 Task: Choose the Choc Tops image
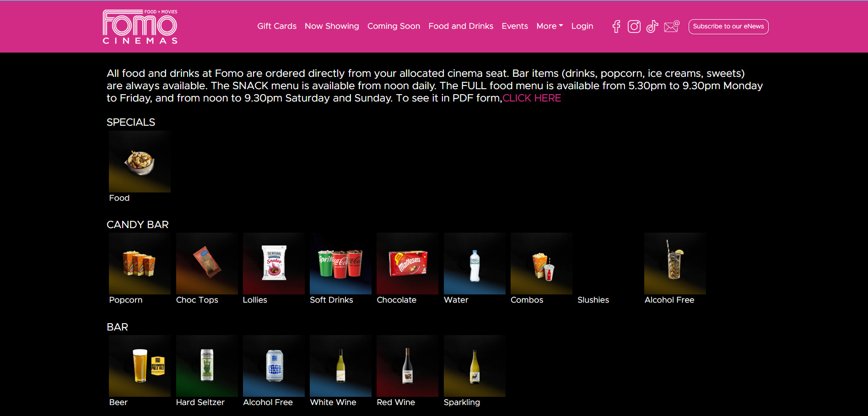click(207, 263)
